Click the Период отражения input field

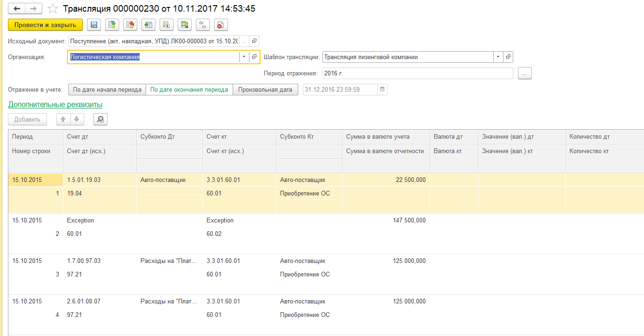click(x=417, y=74)
